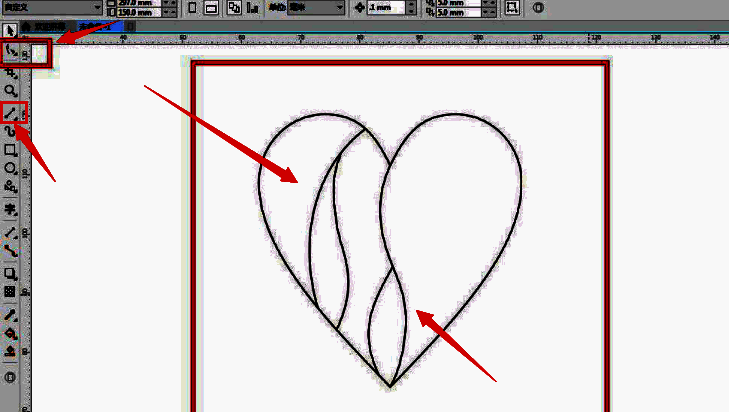
Task: Select the Shape tool
Action: pos(11,50)
